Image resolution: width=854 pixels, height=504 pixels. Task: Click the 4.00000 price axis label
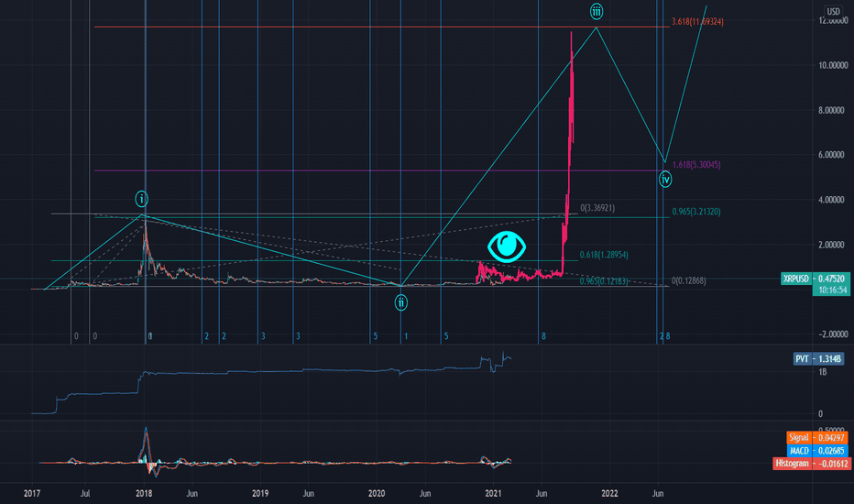point(831,200)
